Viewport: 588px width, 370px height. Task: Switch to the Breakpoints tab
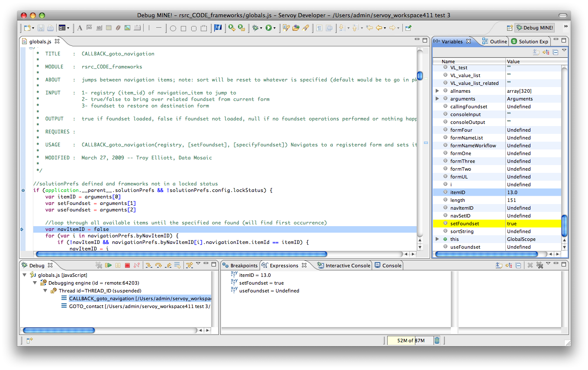coord(240,266)
